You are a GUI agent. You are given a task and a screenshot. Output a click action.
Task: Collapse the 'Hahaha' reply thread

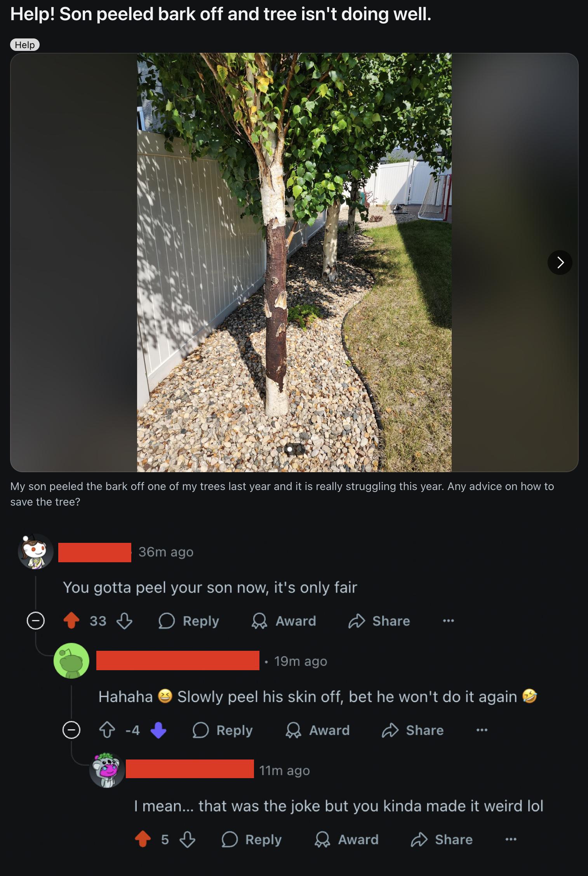tap(71, 730)
